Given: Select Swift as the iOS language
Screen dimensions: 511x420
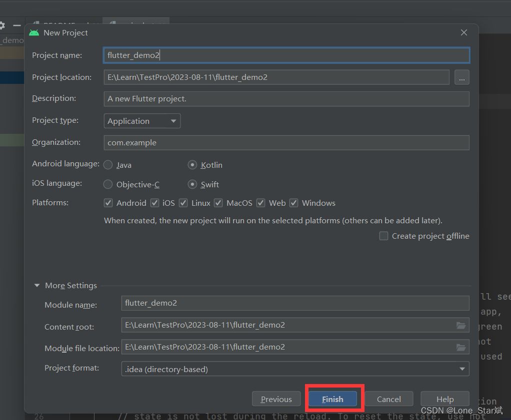Looking at the screenshot, I should point(192,185).
